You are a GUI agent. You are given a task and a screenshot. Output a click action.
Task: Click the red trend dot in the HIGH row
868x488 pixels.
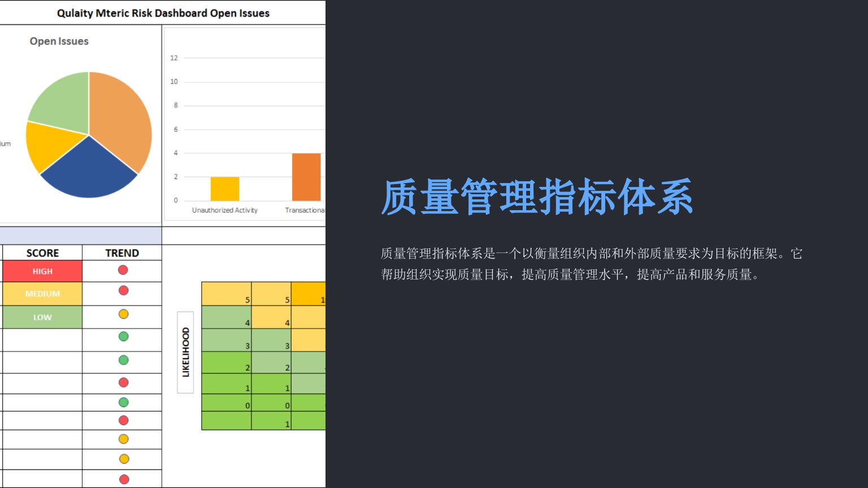pyautogui.click(x=123, y=270)
